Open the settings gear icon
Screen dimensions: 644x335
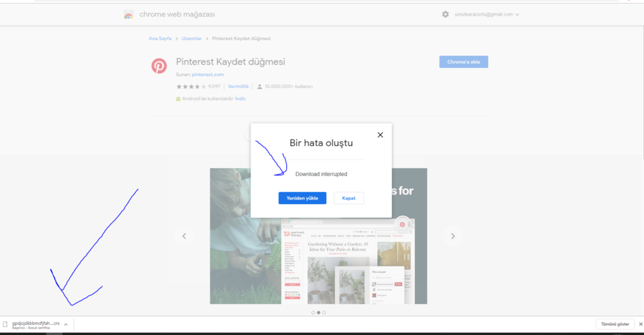(x=445, y=14)
